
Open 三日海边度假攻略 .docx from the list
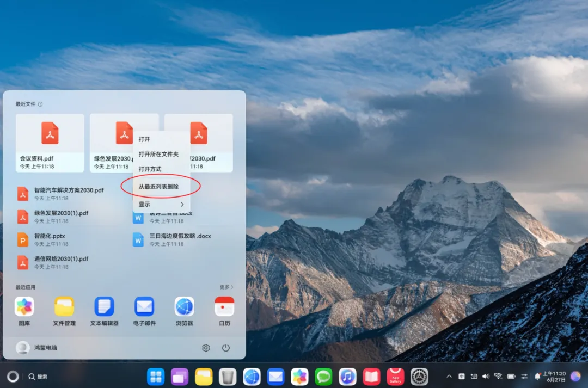172,239
